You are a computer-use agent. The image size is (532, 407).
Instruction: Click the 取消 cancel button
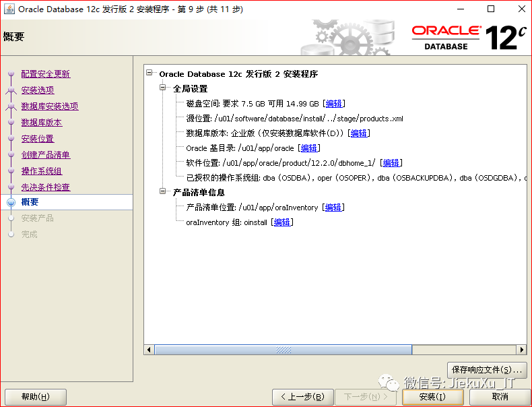point(500,397)
